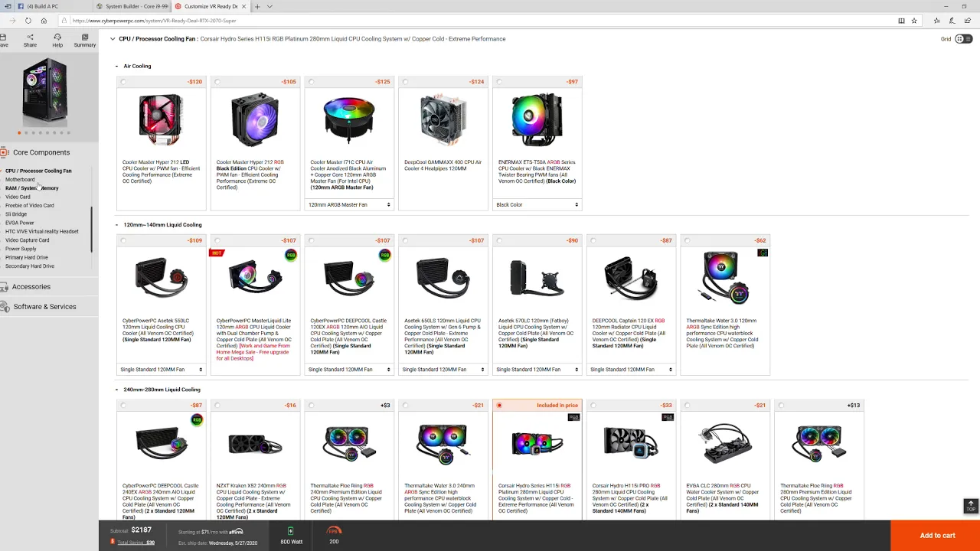The image size is (980, 551).
Task: Click the 800 Watt battery icon
Action: pos(290,531)
